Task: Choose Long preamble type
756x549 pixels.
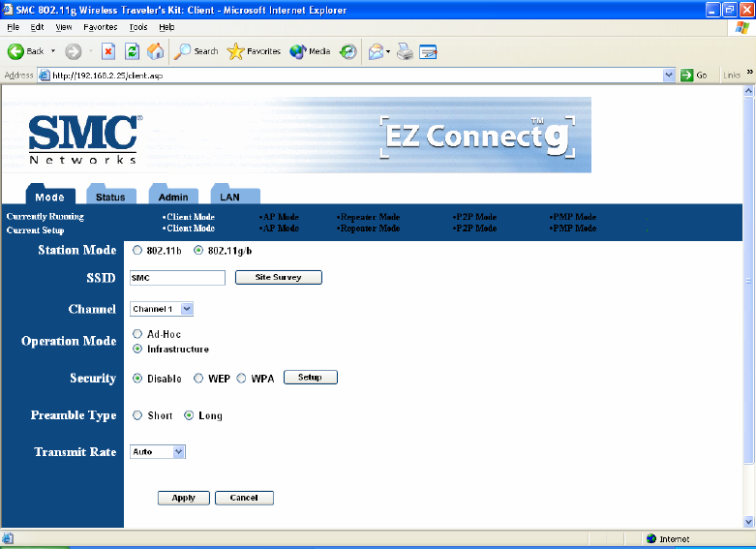Action: click(x=189, y=414)
